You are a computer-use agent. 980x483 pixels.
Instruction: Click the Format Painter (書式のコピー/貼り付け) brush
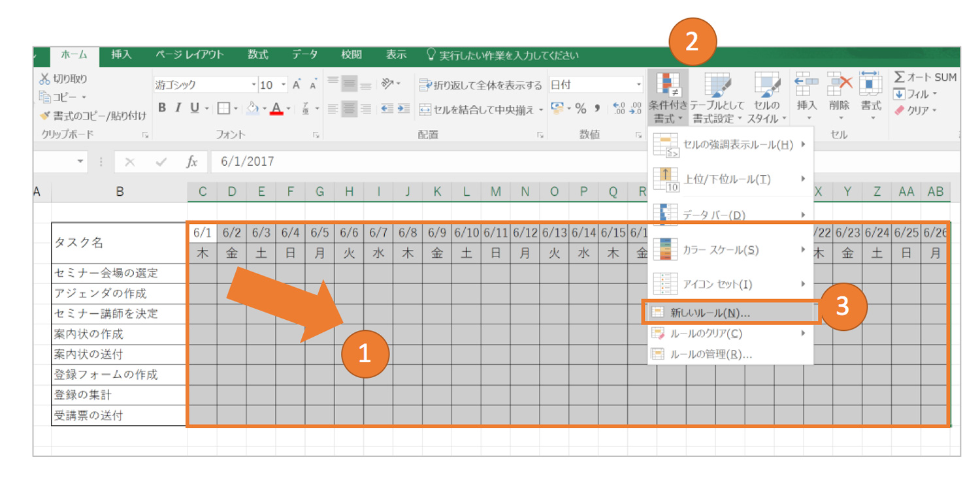pyautogui.click(x=44, y=116)
